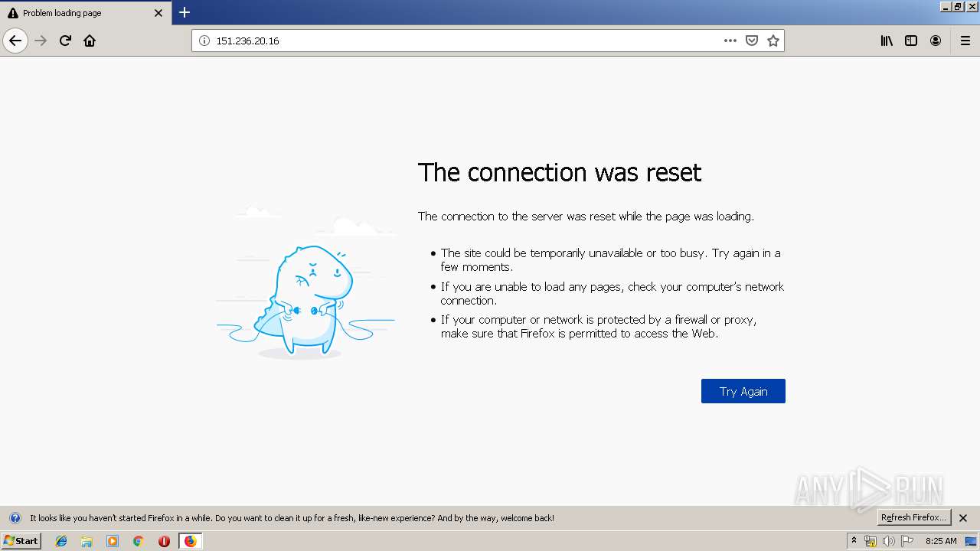
Task: Open the volume tray icon
Action: (x=888, y=541)
